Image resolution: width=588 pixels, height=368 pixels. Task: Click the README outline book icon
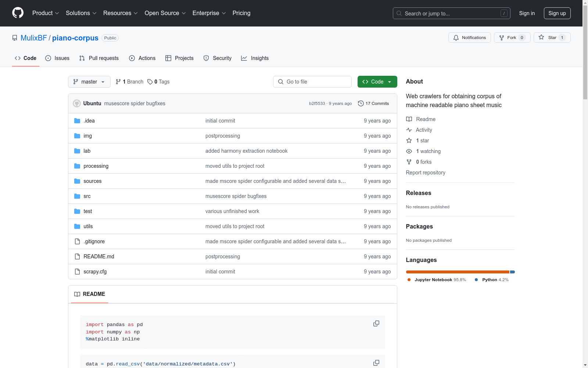point(77,294)
